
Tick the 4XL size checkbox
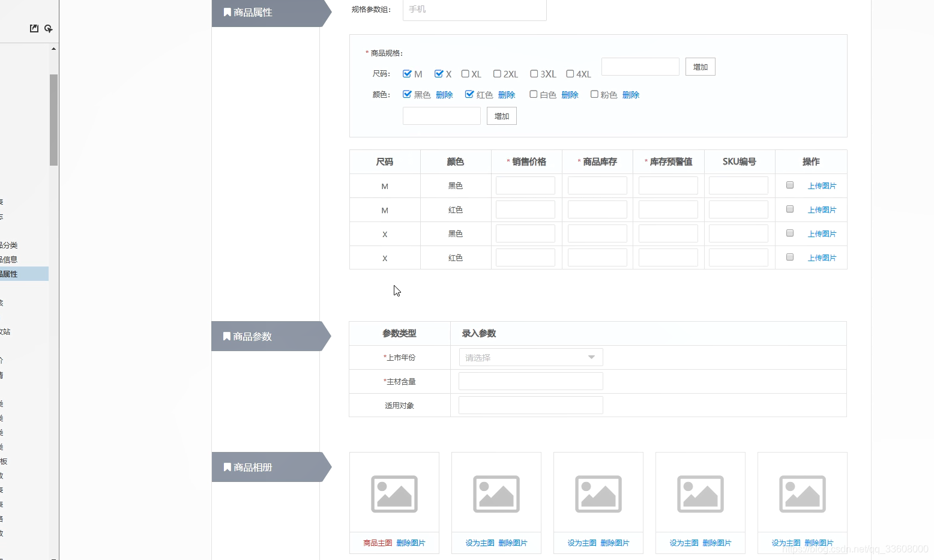(570, 74)
